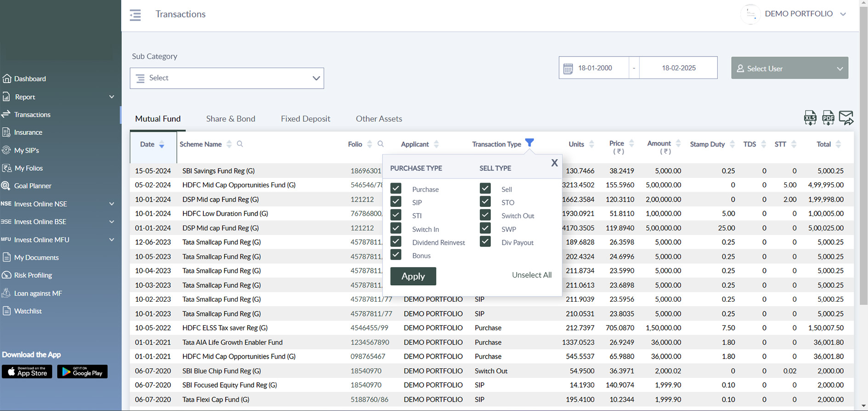Click the Folio search magnifier icon
The width and height of the screenshot is (868, 411).
point(380,144)
